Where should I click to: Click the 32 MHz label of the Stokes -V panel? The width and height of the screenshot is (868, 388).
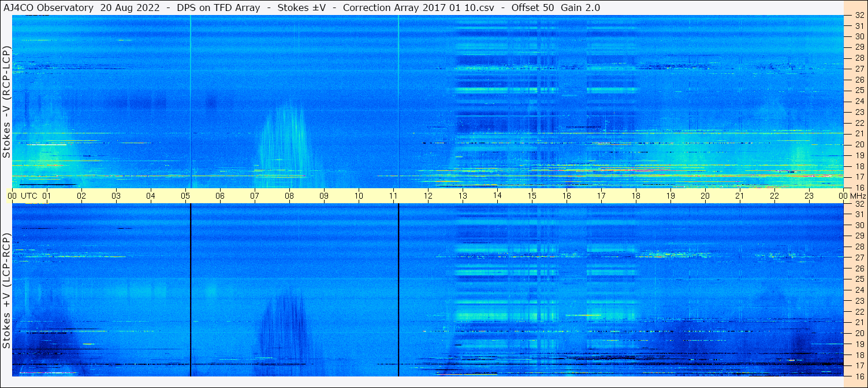(859, 16)
